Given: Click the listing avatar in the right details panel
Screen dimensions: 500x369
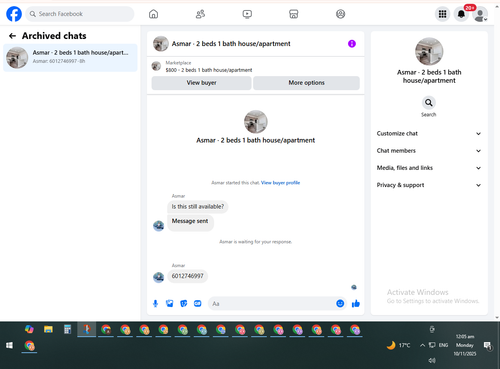Looking at the screenshot, I should click(x=429, y=51).
